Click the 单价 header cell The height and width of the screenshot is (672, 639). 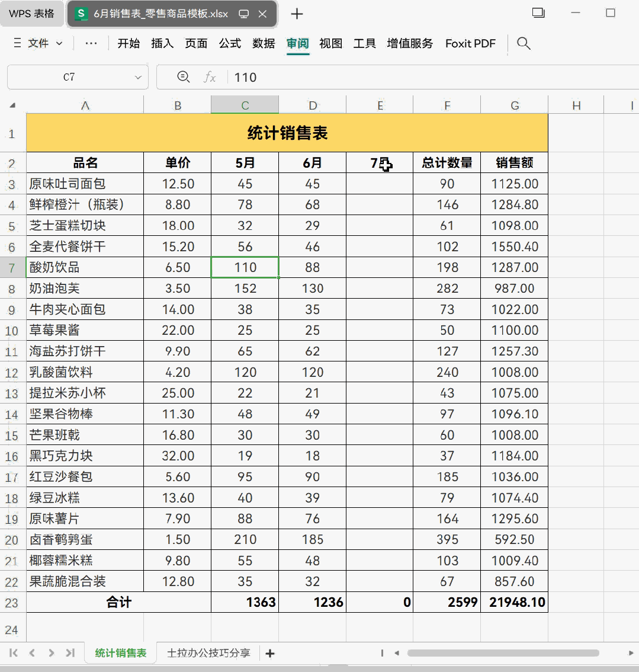[177, 163]
